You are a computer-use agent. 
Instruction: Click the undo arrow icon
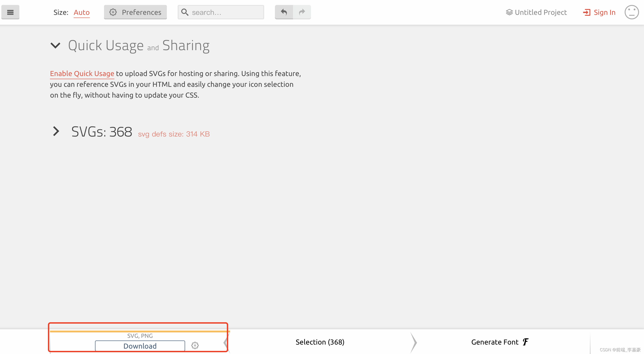click(x=284, y=12)
